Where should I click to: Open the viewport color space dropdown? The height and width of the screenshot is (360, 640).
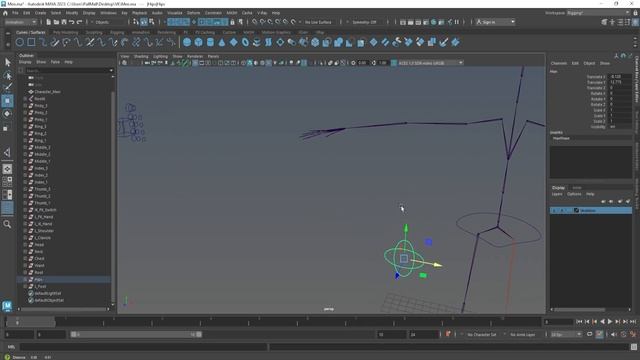[x=431, y=63]
